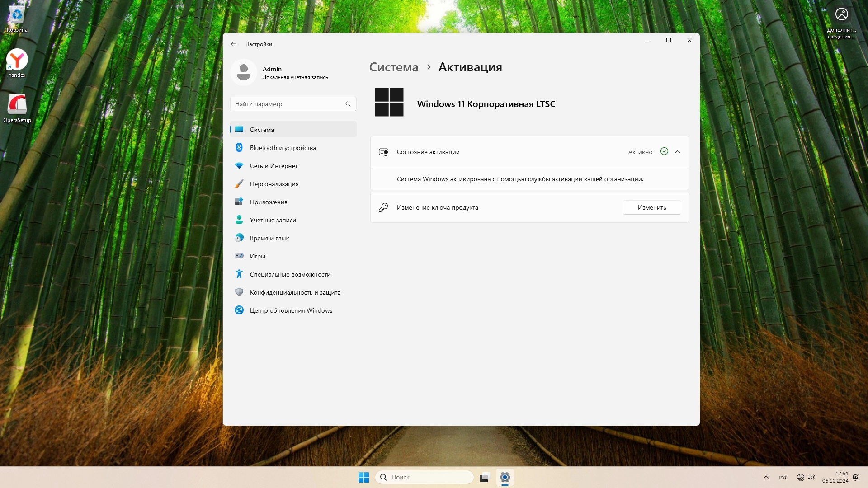This screenshot has width=868, height=488.
Task: Select Игры in navigation list
Action: pyautogui.click(x=257, y=256)
